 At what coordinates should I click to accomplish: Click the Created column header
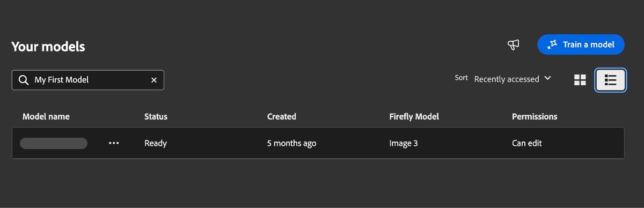(282, 116)
